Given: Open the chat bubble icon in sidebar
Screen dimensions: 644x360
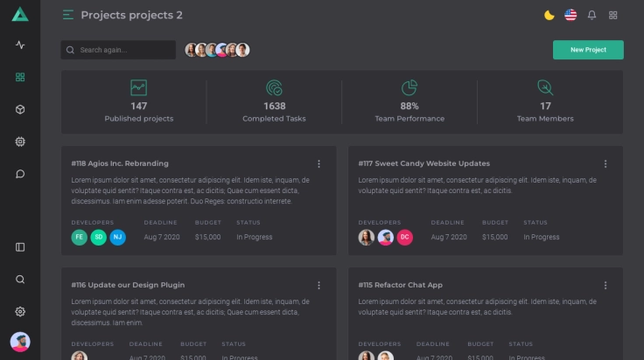Looking at the screenshot, I should coord(20,174).
